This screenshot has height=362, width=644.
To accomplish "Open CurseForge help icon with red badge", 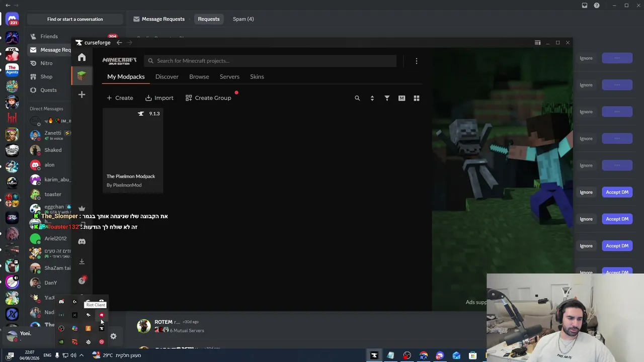I will [x=82, y=281].
